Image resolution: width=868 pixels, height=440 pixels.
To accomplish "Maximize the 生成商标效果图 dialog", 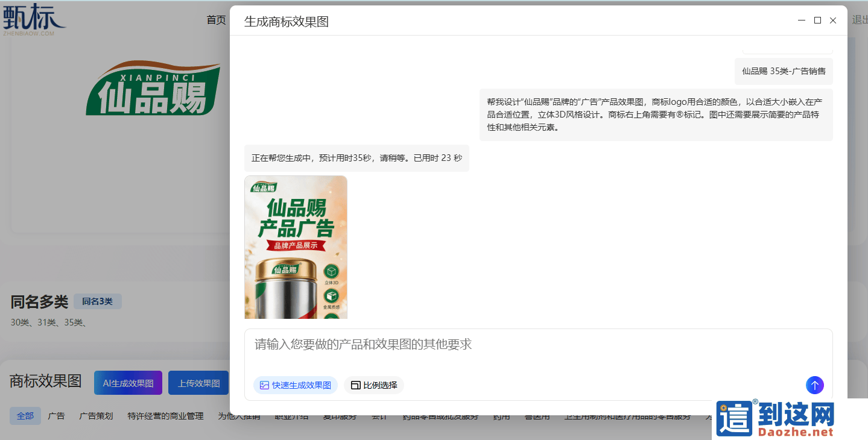I will [x=817, y=20].
